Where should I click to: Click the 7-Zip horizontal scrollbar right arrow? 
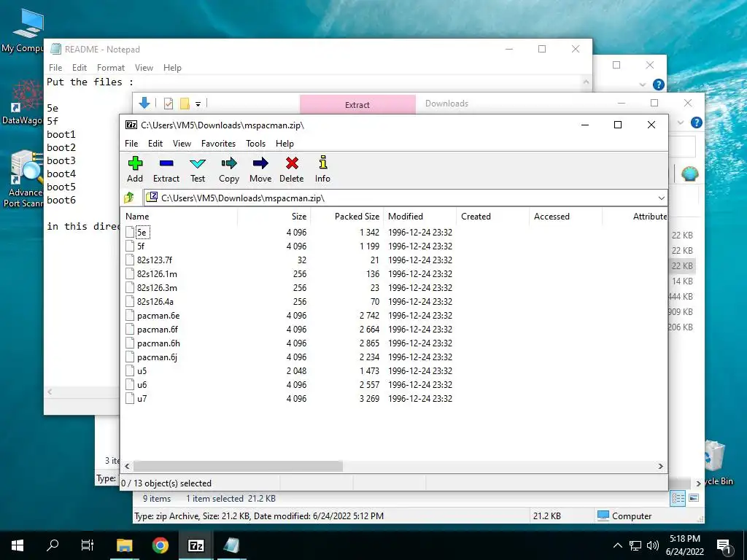click(x=660, y=466)
